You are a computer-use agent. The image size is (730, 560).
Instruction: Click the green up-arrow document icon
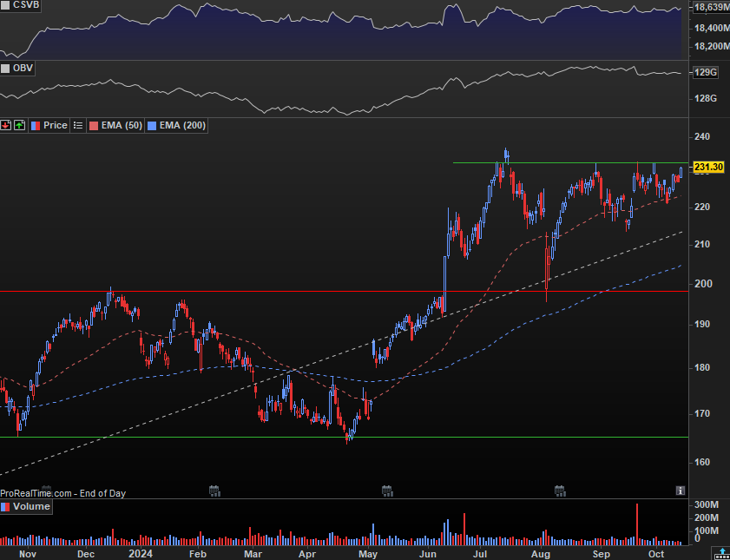20,126
